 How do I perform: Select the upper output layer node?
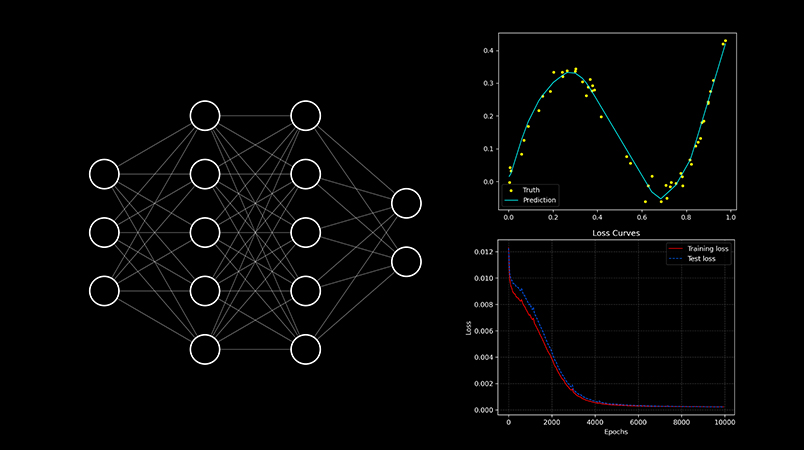point(406,203)
